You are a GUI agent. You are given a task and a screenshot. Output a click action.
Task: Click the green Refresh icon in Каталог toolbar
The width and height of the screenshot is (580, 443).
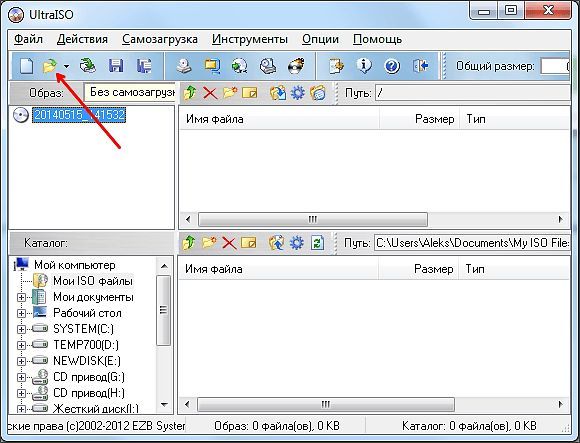pyautogui.click(x=317, y=243)
